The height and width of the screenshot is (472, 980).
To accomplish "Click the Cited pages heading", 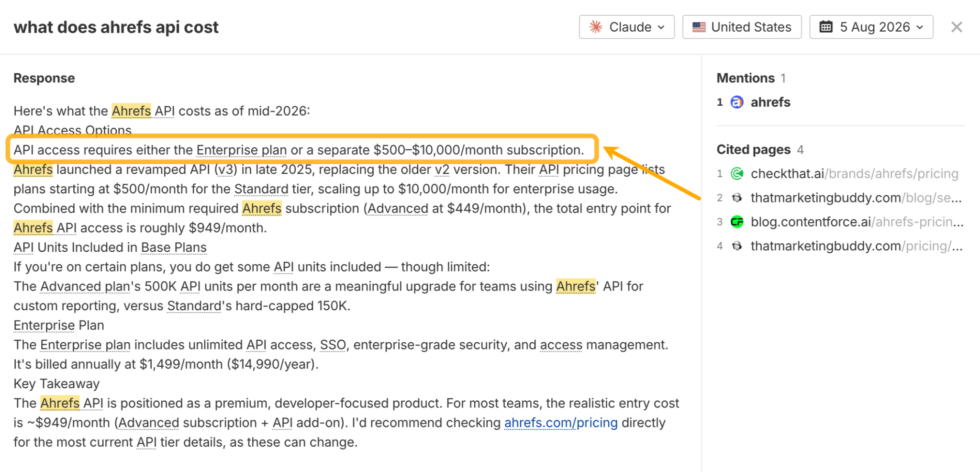I will (x=754, y=149).
